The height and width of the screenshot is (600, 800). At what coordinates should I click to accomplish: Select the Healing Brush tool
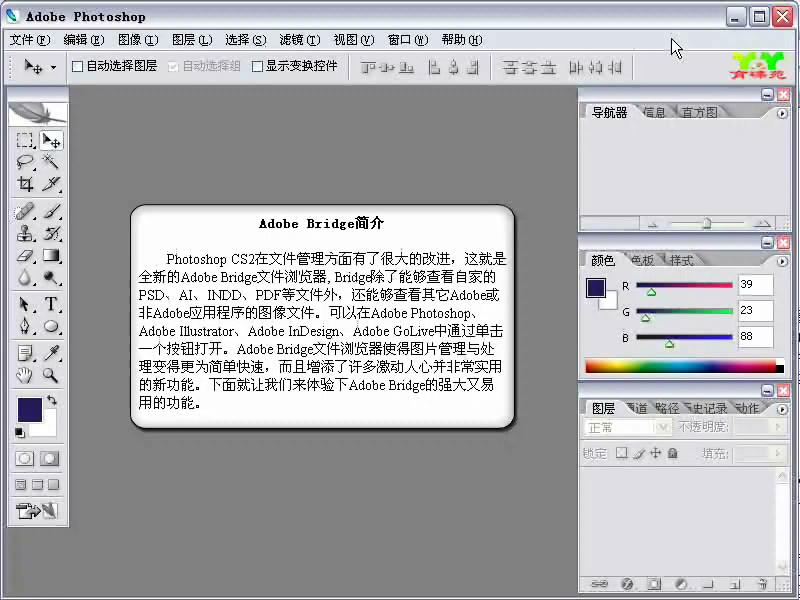(24, 211)
